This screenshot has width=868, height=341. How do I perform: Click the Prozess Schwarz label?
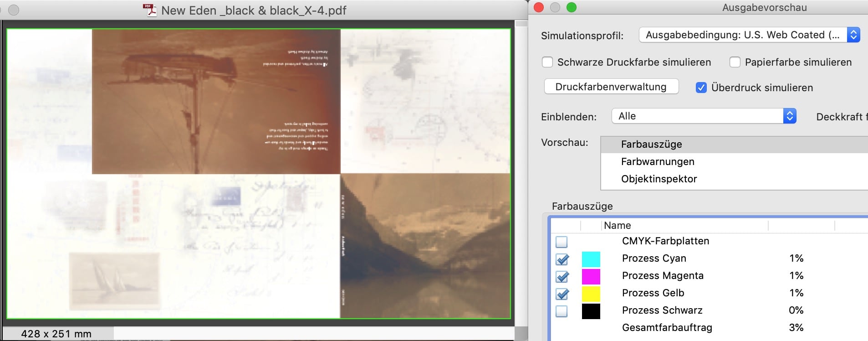click(662, 310)
